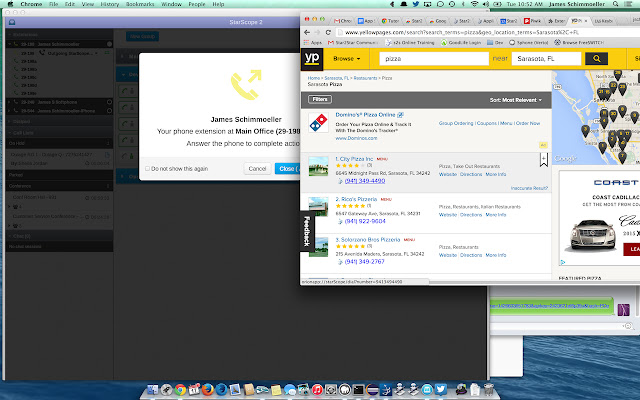Open the Bookmarks menu
The image size is (640, 400).
[x=140, y=4]
